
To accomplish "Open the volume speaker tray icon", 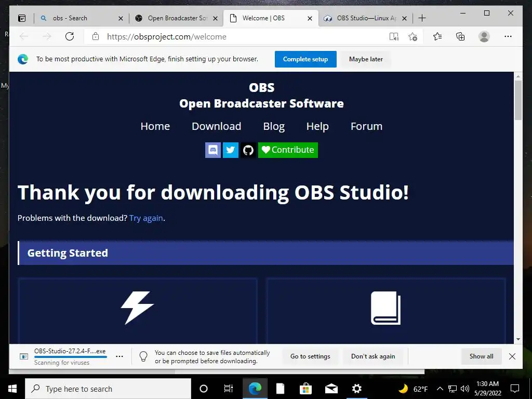I will point(465,389).
